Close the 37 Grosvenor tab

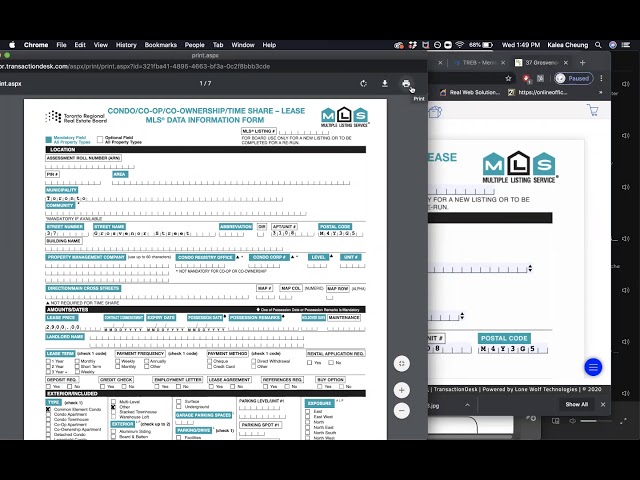pos(566,62)
